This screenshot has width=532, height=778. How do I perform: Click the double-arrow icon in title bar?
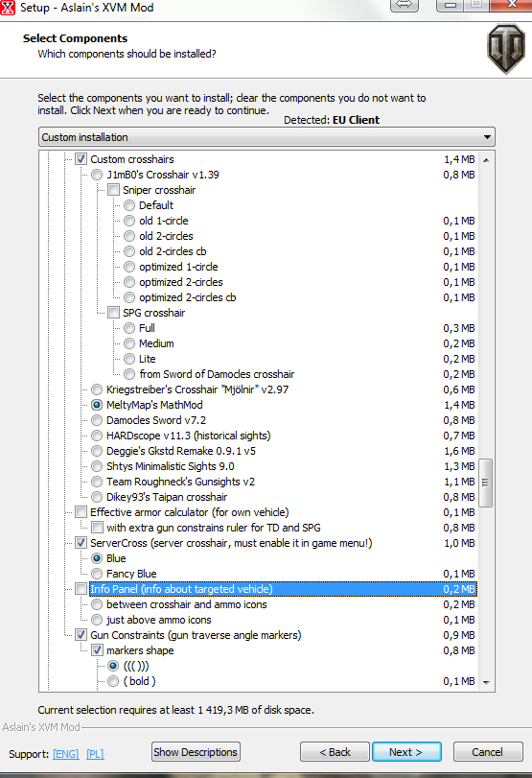[x=405, y=5]
